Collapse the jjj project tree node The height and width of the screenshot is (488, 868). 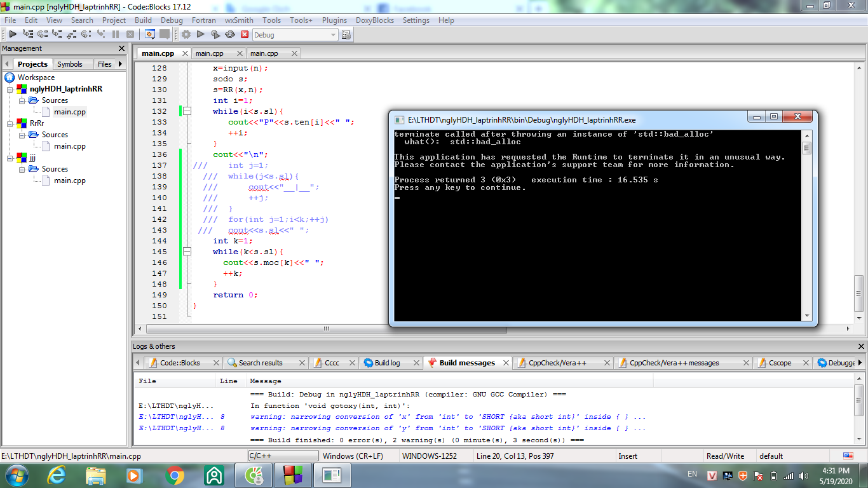10,158
